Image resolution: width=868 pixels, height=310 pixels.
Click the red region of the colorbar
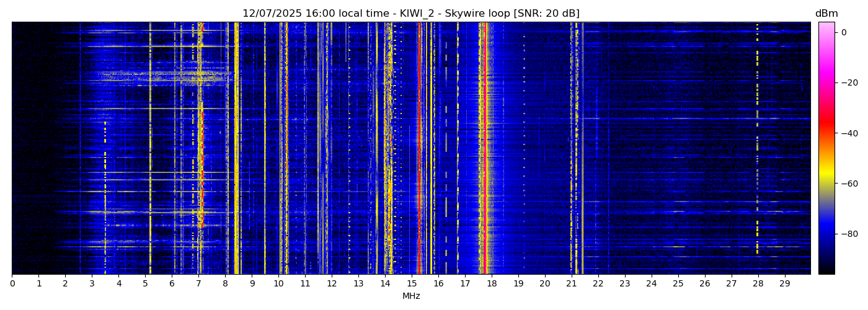(x=826, y=127)
